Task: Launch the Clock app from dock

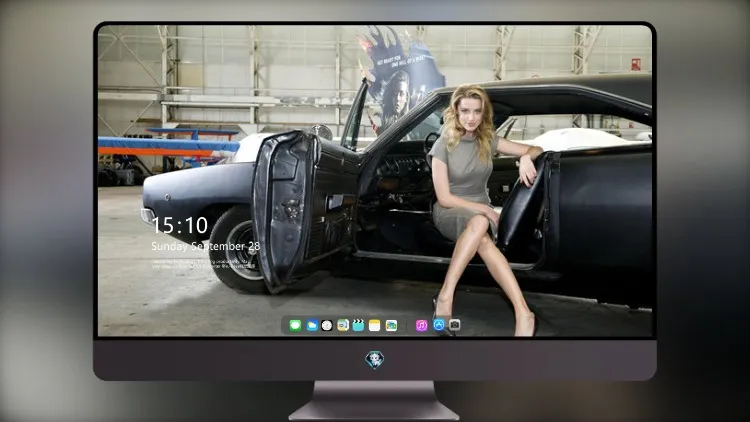Action: pyautogui.click(x=327, y=326)
